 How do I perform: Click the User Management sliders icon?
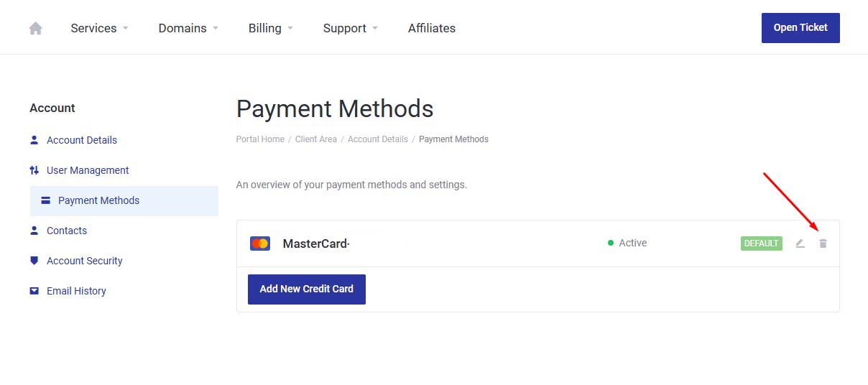(x=34, y=170)
